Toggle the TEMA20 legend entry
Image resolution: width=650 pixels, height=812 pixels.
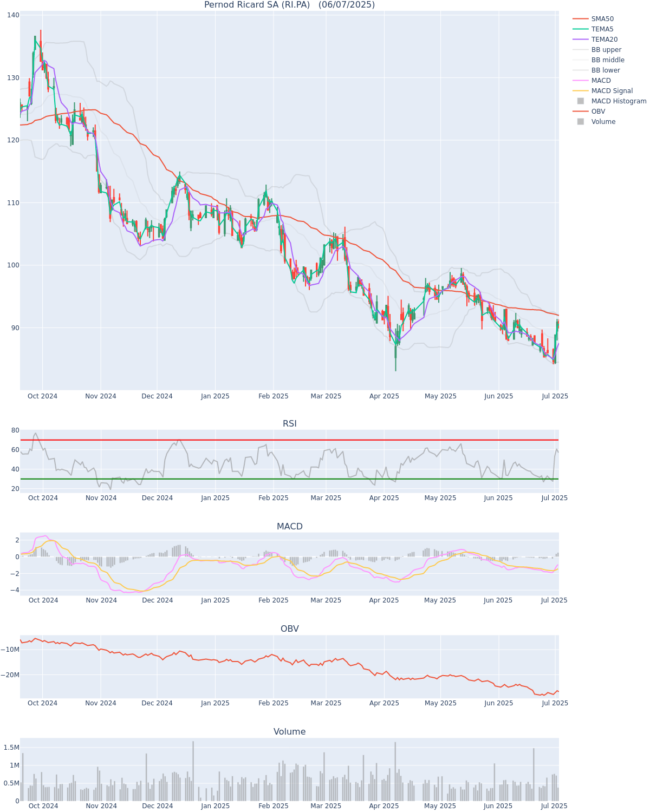[x=595, y=40]
